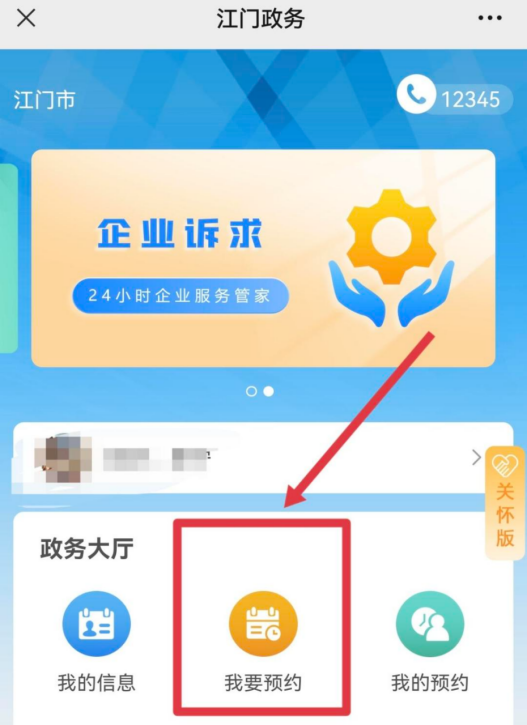Image resolution: width=527 pixels, height=725 pixels.
Task: Open the 企业诉求 banner
Action: click(x=263, y=258)
